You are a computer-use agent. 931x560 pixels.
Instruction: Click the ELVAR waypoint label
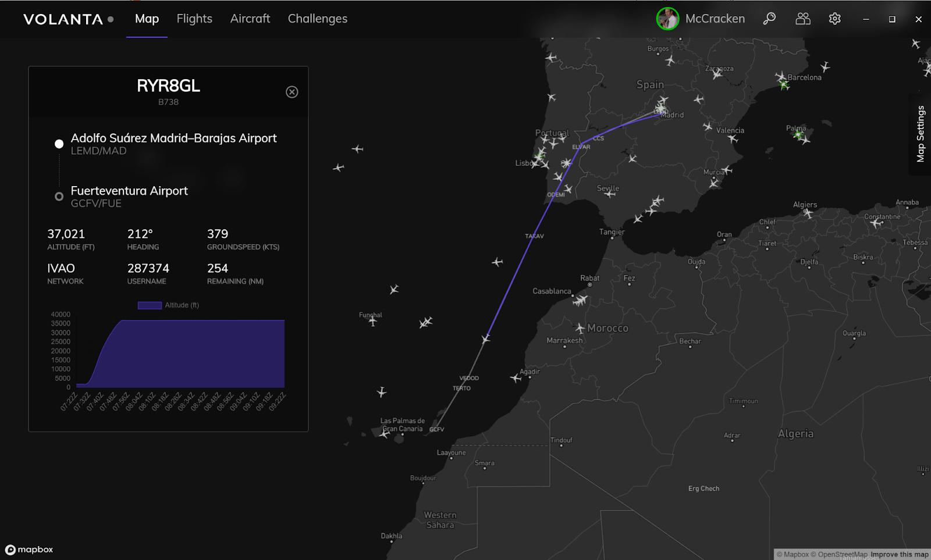click(x=581, y=147)
